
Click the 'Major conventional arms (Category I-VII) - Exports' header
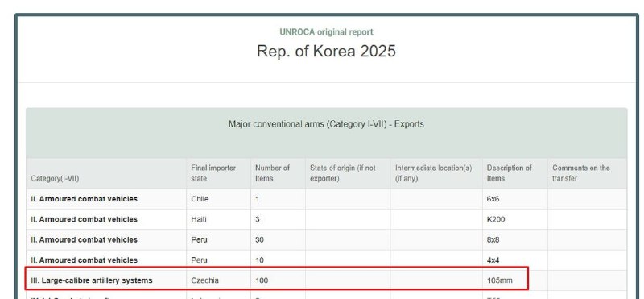pyautogui.click(x=326, y=124)
